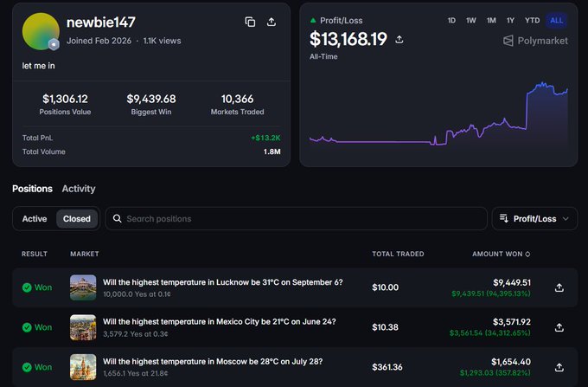The image size is (588, 387).
Task: Open the Mexico City 21°C June 24 market
Action: point(220,322)
